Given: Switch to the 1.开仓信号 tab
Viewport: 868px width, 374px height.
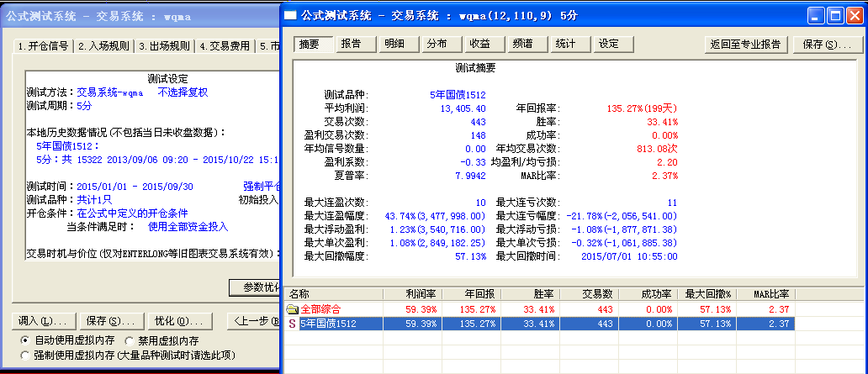Looking at the screenshot, I should (43, 46).
